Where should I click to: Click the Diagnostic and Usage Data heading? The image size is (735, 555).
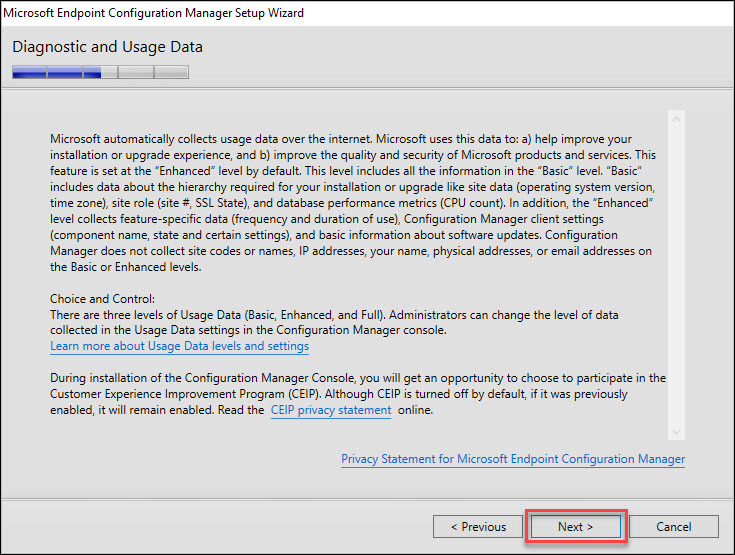coord(107,47)
